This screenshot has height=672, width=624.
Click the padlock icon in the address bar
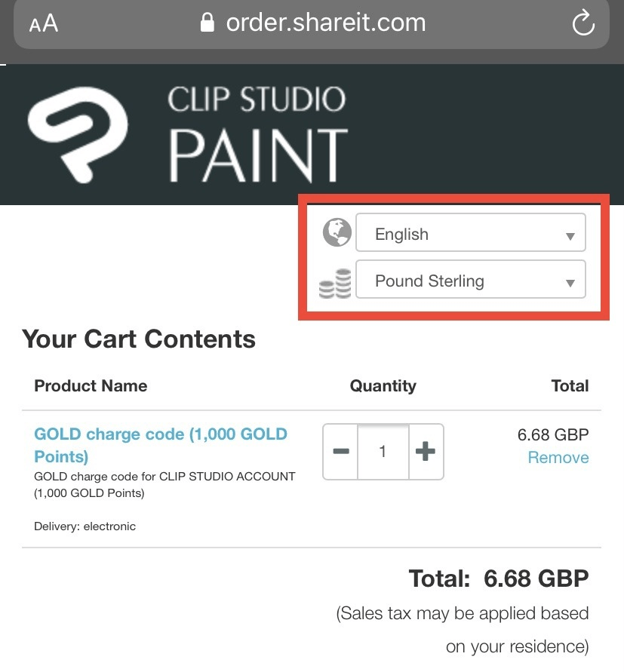click(x=207, y=23)
